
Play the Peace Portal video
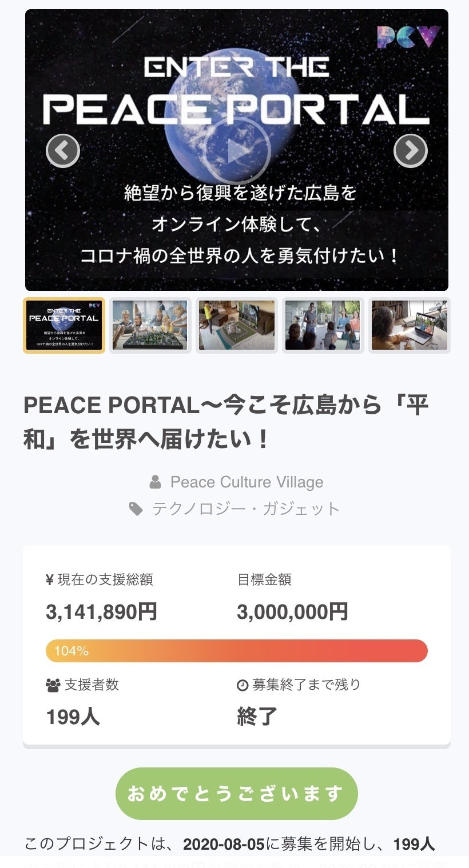pyautogui.click(x=236, y=152)
